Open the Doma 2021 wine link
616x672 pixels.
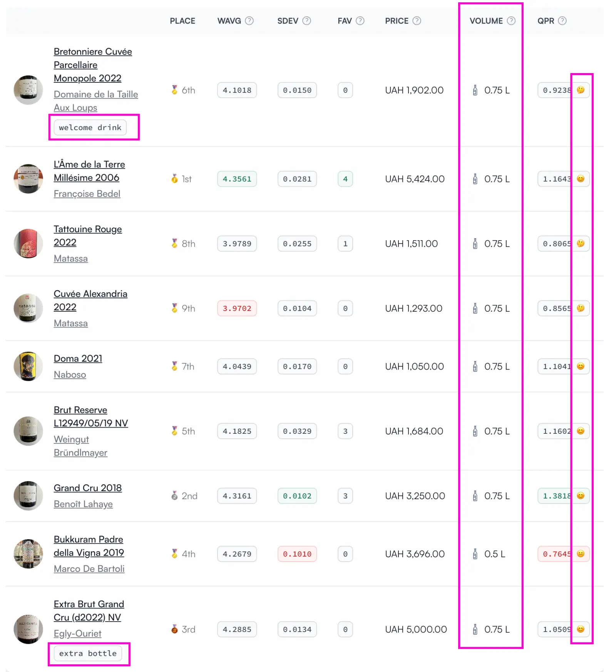point(78,358)
